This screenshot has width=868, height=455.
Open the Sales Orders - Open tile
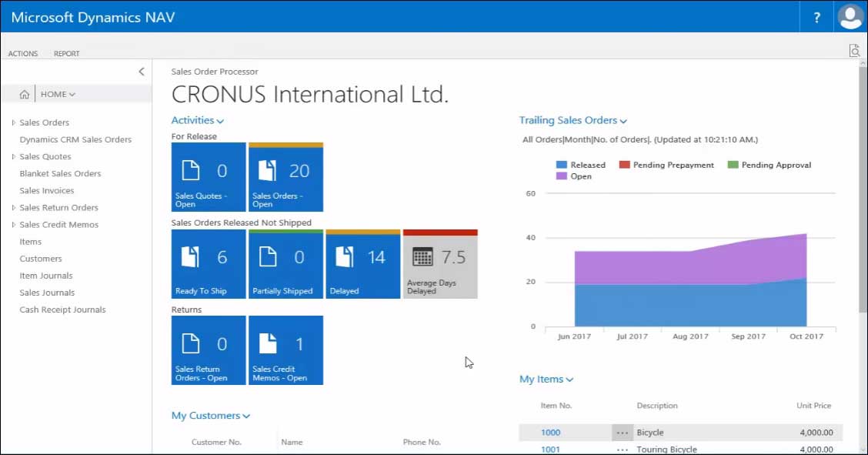(x=285, y=177)
